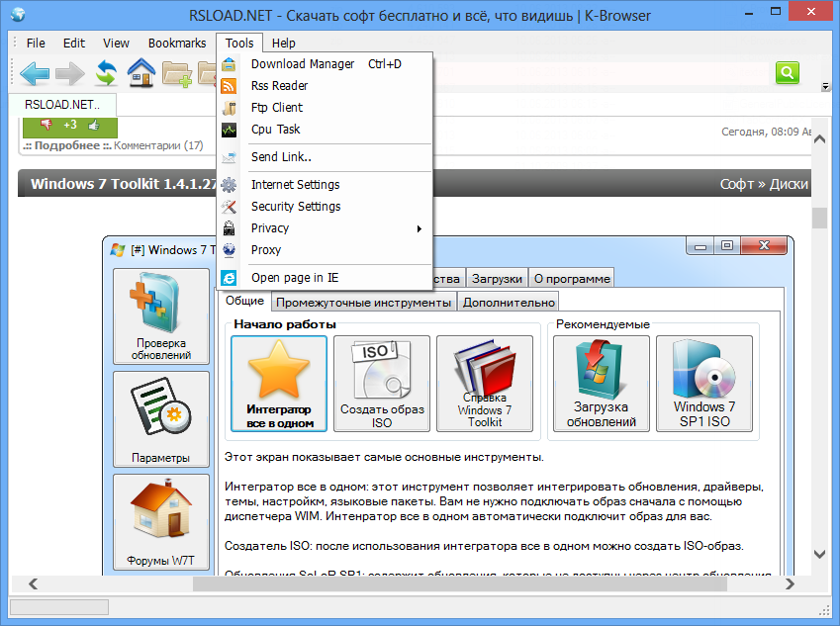Click the green search magnifier button
The image size is (840, 626).
pos(788,72)
